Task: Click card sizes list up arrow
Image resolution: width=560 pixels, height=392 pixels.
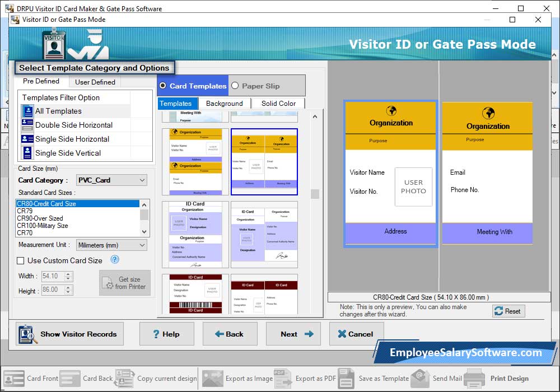Action: click(x=144, y=205)
